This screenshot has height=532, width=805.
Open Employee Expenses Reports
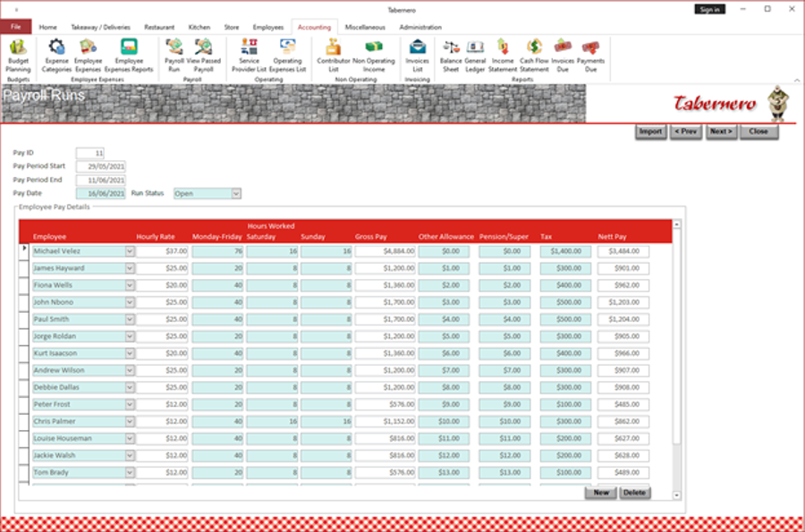click(x=129, y=55)
